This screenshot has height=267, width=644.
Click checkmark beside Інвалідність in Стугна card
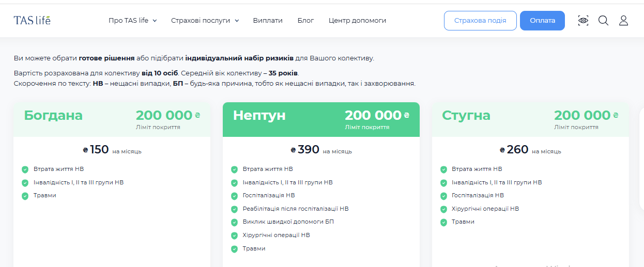point(443,183)
